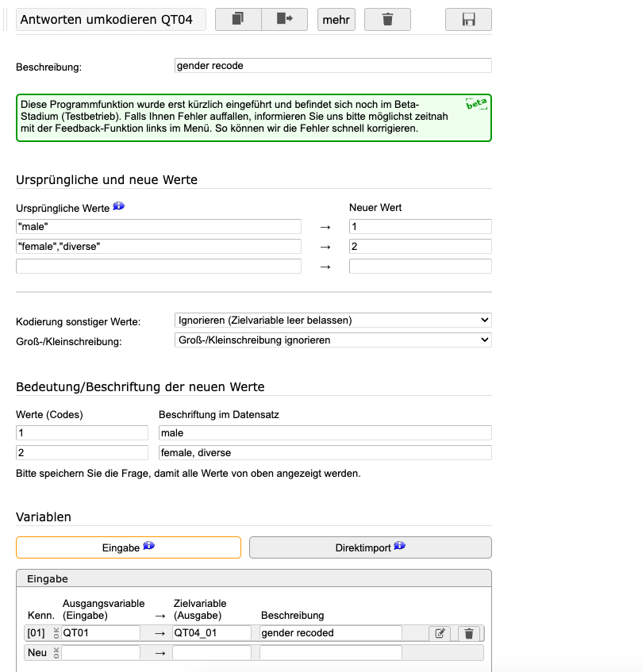This screenshot has width=642, height=672.
Task: Click the move question icon in toolbar
Action: [x=284, y=19]
